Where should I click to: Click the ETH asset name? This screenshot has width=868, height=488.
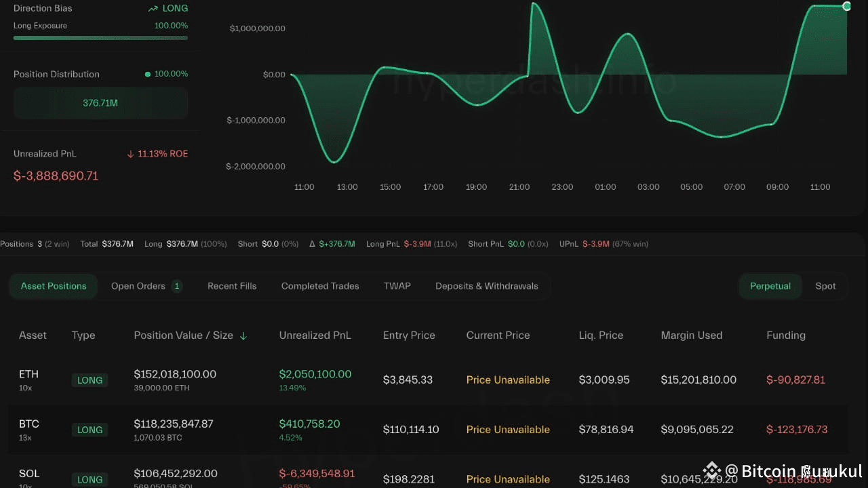point(28,374)
